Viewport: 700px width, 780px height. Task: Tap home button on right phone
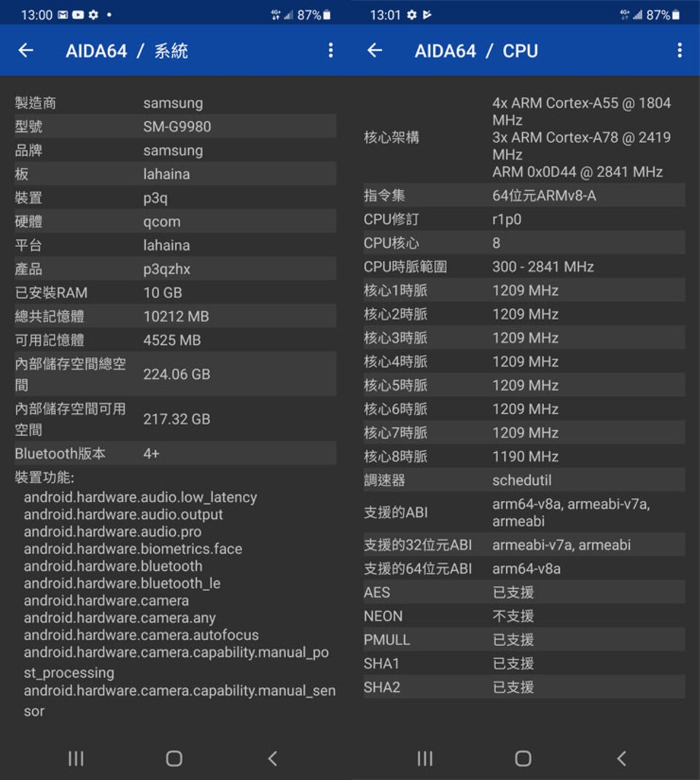523,759
